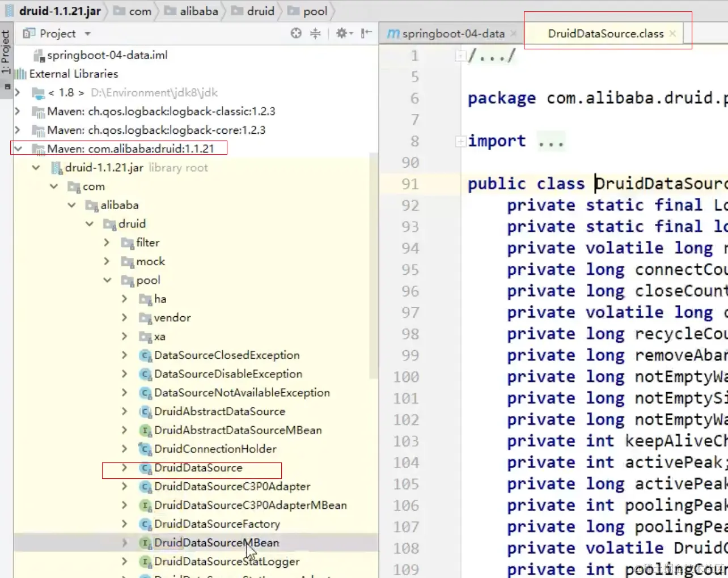The image size is (728, 578).
Task: Click the collapse all icon in Project toolbar
Action: pyautogui.click(x=315, y=33)
